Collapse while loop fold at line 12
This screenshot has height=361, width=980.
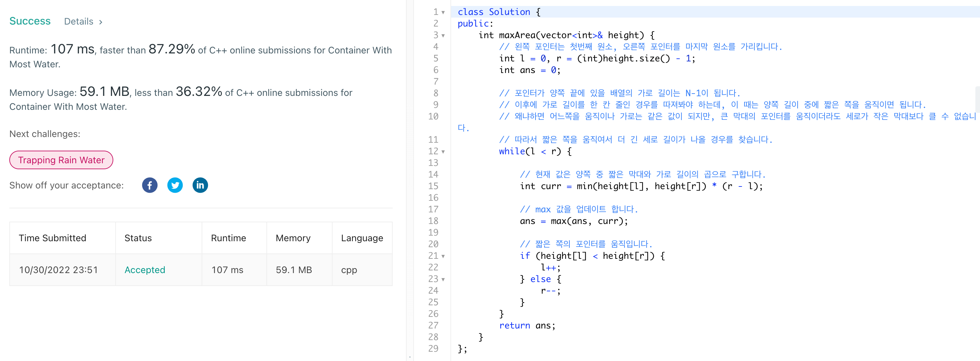(x=443, y=152)
